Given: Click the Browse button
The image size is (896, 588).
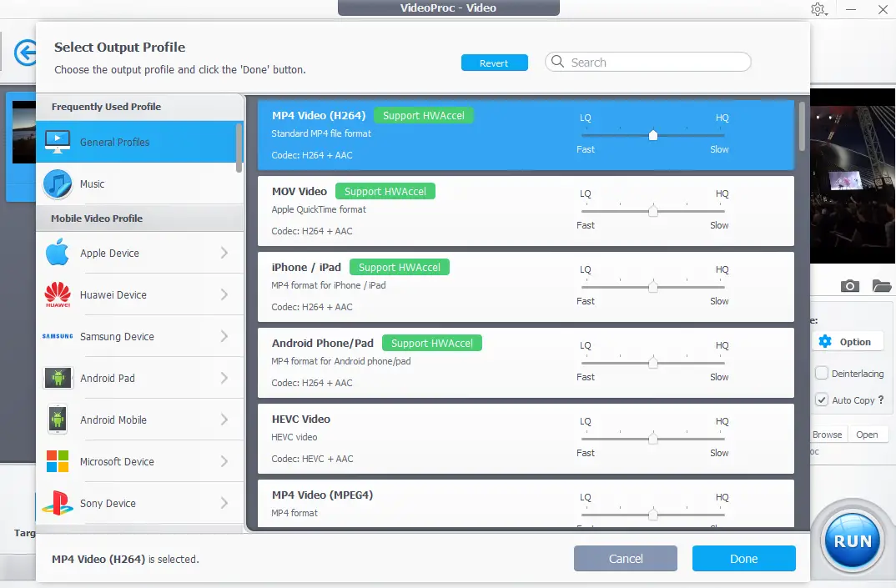Looking at the screenshot, I should pyautogui.click(x=828, y=435).
